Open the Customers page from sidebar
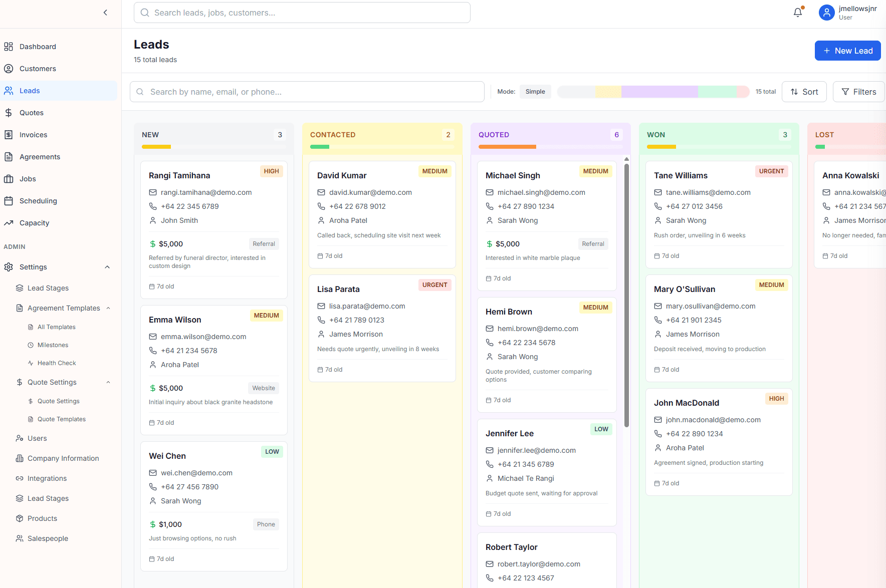 (x=38, y=69)
